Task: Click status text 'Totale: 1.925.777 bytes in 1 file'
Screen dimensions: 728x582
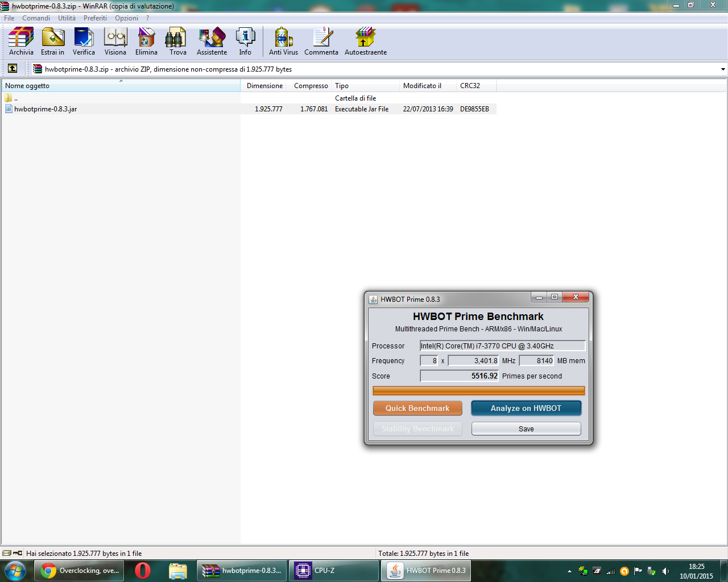Action: click(x=423, y=553)
